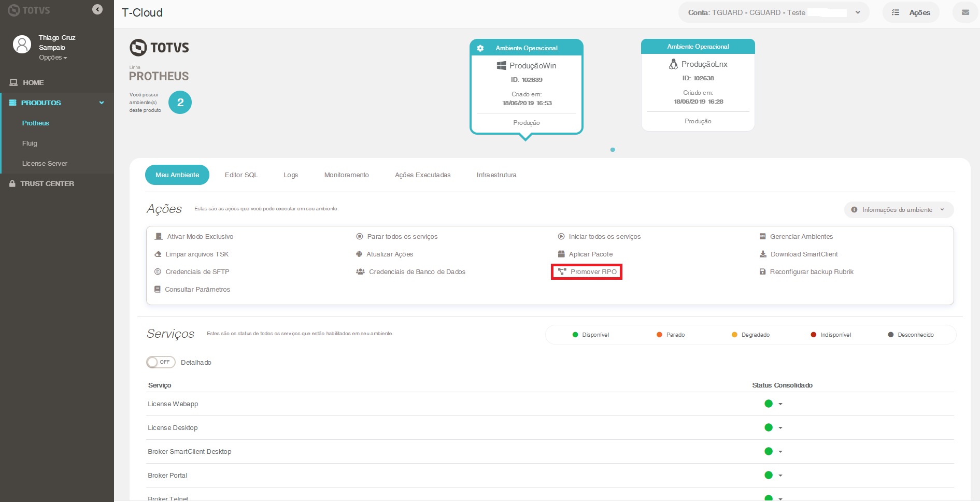Click the TOTVS logo in the sidebar
This screenshot has width=980, height=502.
coord(29,10)
